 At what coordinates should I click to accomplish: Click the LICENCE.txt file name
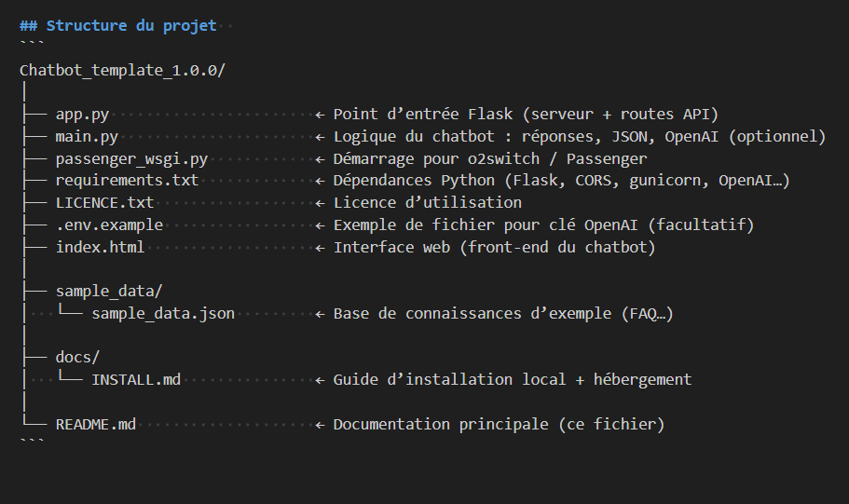click(x=104, y=203)
